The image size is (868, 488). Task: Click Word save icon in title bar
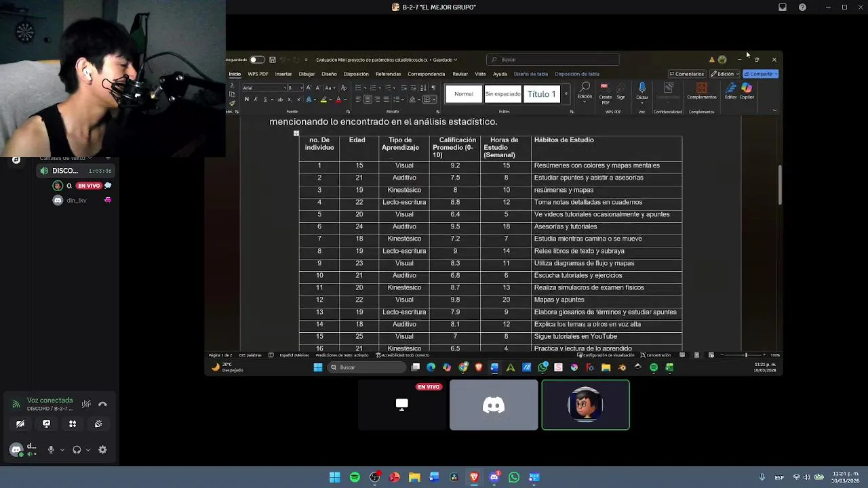(273, 60)
